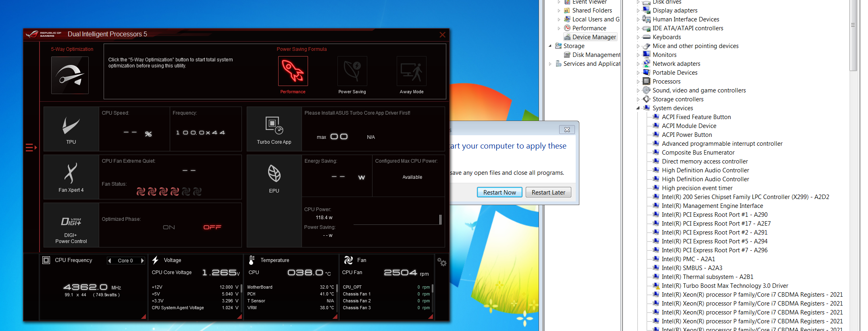Expand the Keyboards node

tap(638, 37)
